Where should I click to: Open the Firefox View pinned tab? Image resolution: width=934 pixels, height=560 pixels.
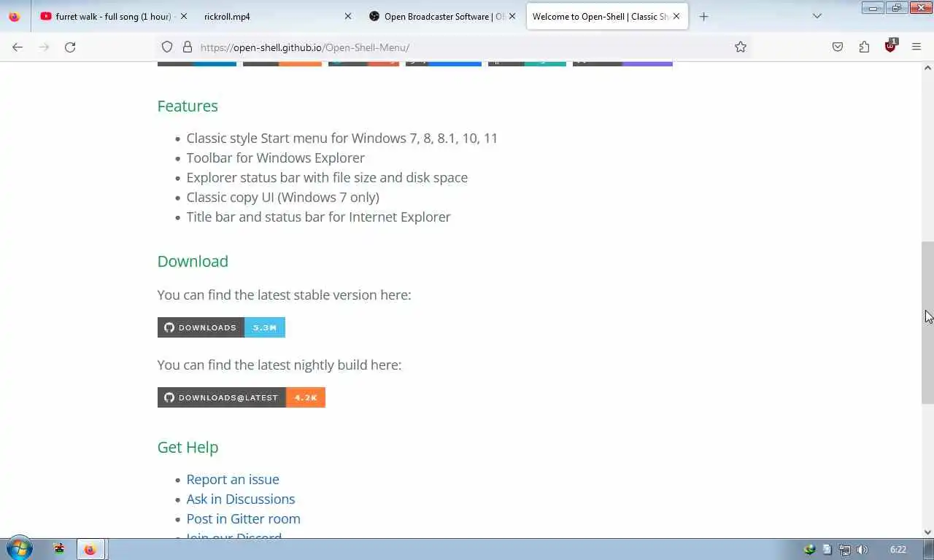point(14,16)
